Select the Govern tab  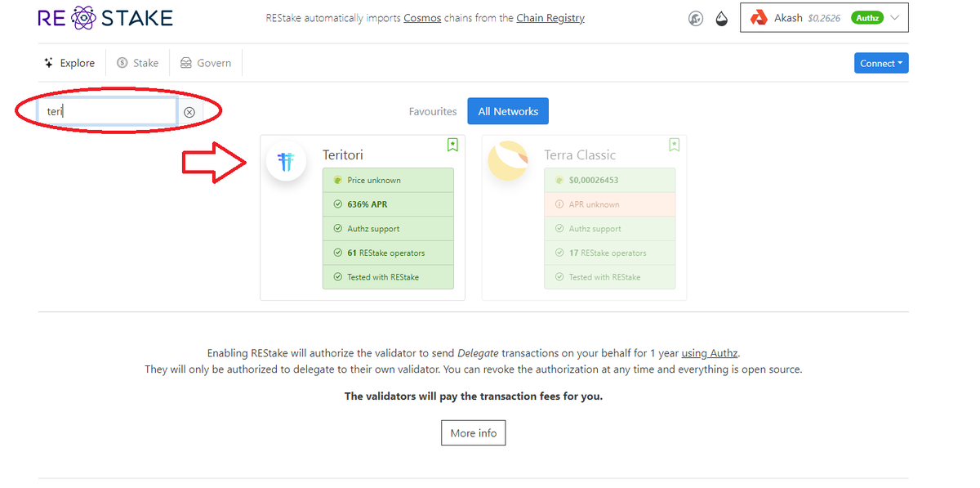[x=206, y=63]
